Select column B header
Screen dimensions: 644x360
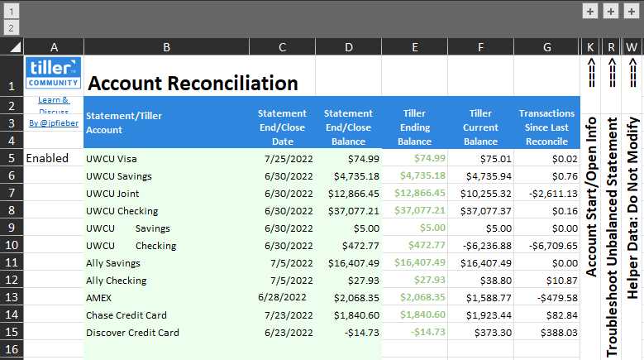tap(166, 47)
